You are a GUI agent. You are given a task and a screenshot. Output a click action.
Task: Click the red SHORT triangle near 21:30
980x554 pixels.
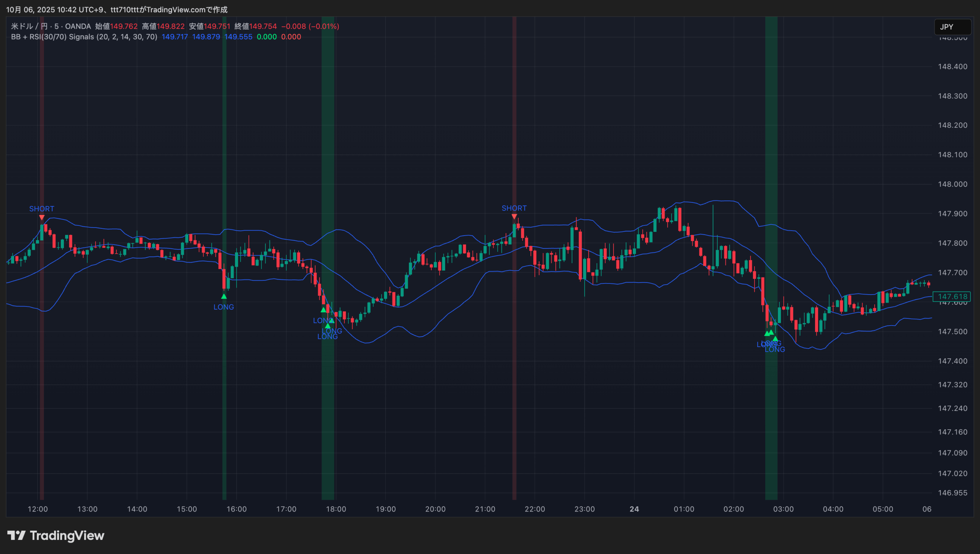point(514,217)
